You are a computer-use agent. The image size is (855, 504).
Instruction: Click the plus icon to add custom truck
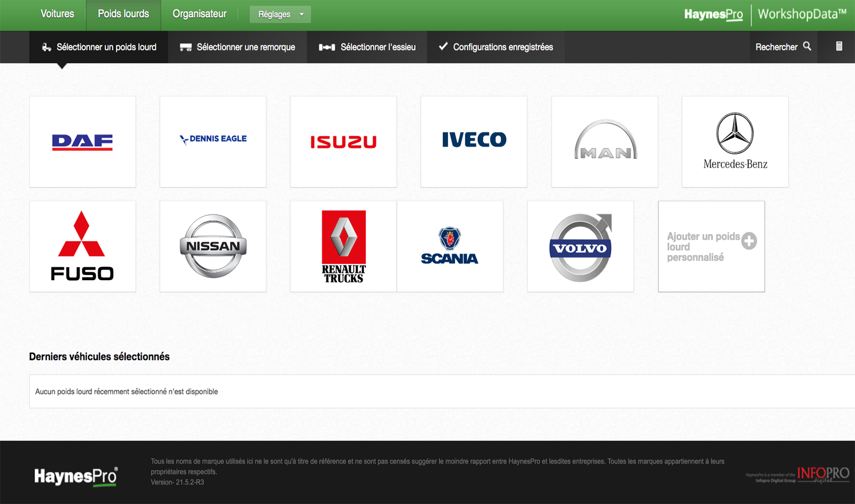point(749,241)
